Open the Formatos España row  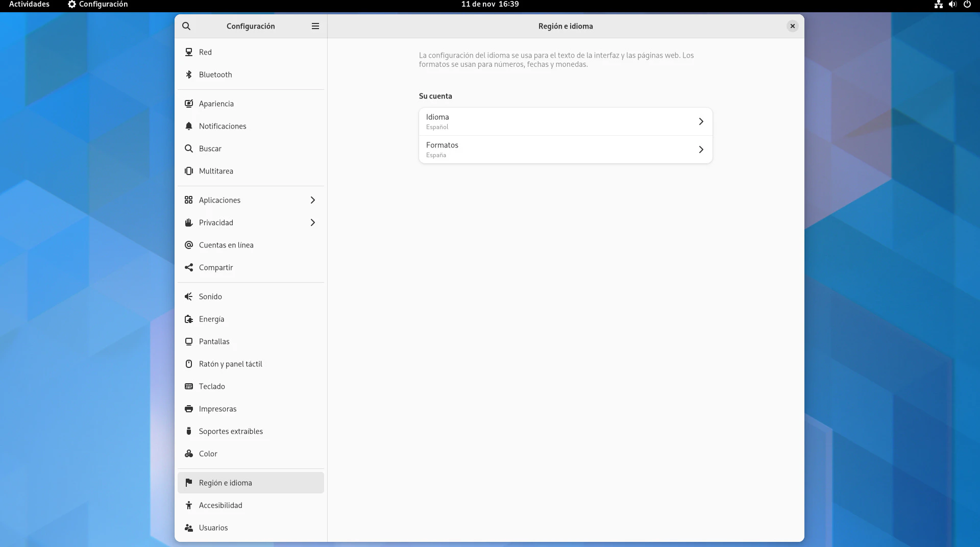click(x=565, y=150)
